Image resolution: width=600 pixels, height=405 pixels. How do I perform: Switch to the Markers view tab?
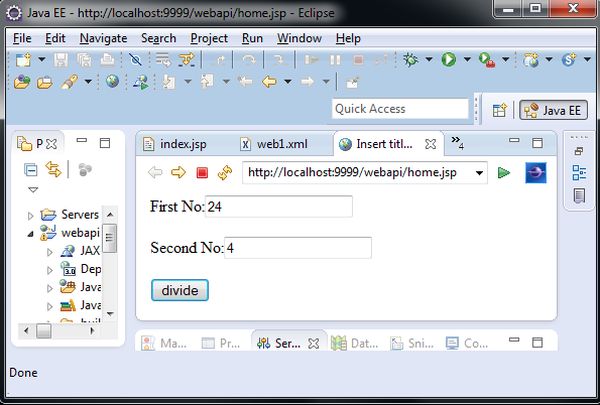(x=164, y=343)
